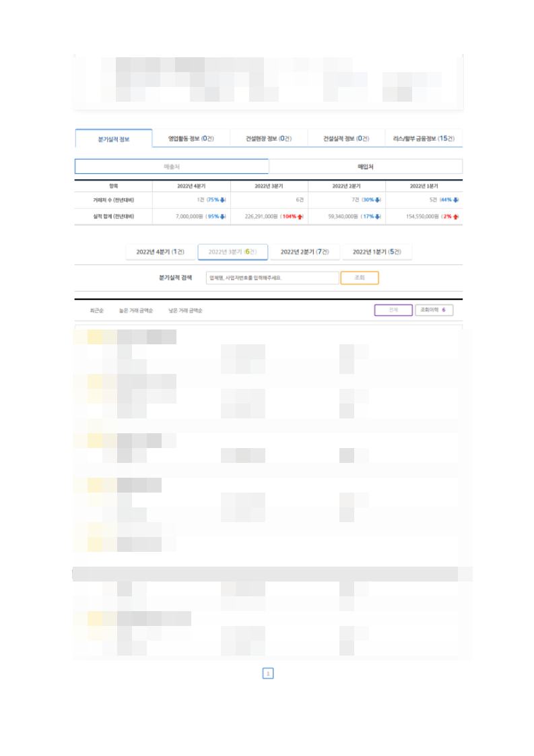Click the 6건 cell under 2022년 3분기
The image size is (534, 756).
pyautogui.click(x=300, y=199)
